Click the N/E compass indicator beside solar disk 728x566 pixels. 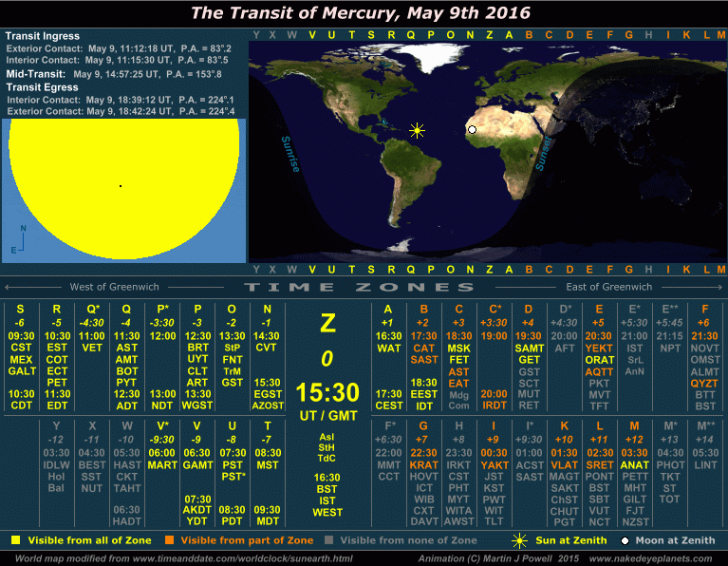pyautogui.click(x=21, y=239)
